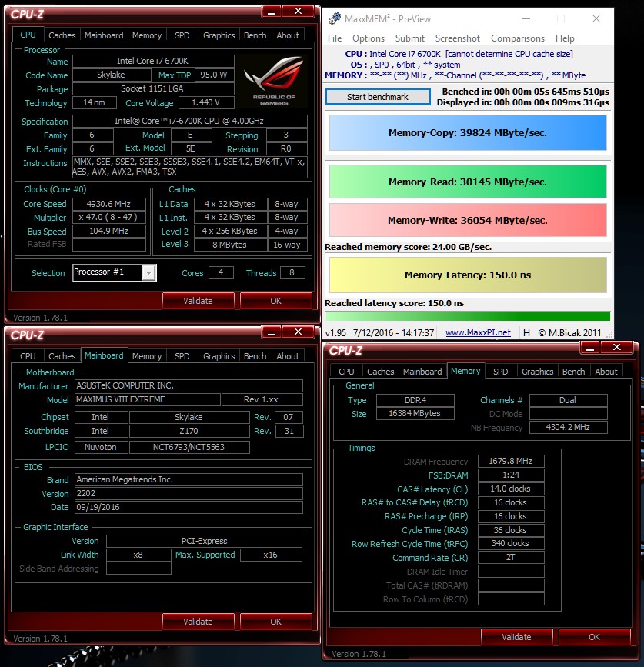Viewport: 644px width, 667px height.
Task: Click the Memory-Copy 39824 MByte/sec bar
Action: pos(468,133)
